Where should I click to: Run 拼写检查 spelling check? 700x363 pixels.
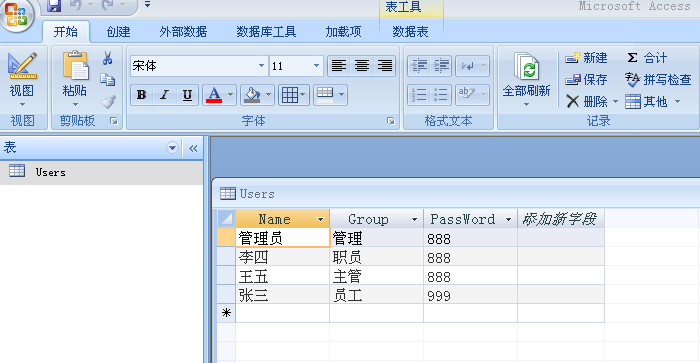[658, 80]
